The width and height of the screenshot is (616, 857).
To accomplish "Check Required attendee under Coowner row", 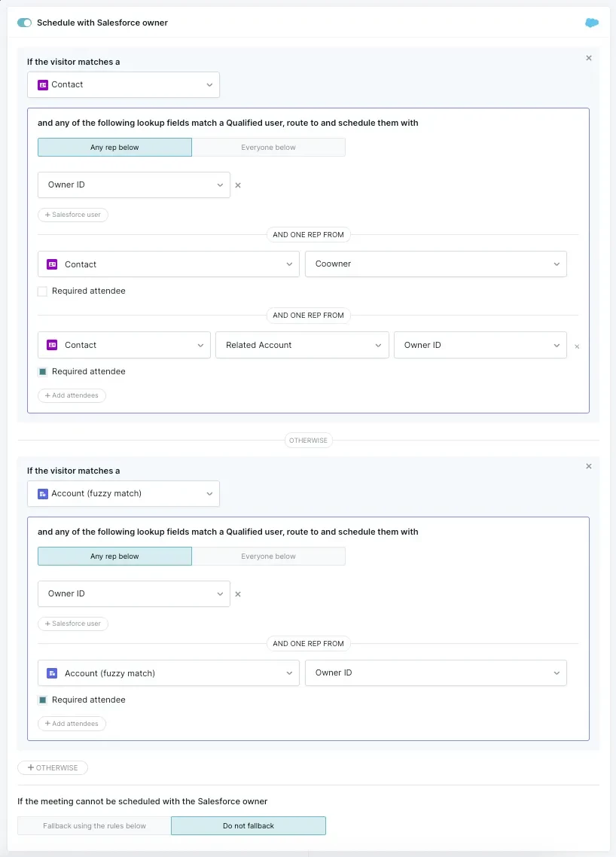I will coord(42,291).
